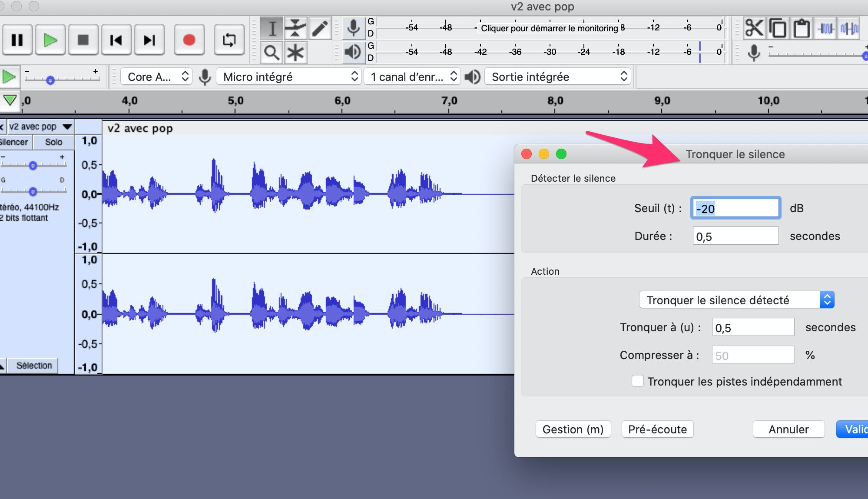Click the recording volume microphone icon
Viewport: 868px width, 499px height.
point(754,53)
